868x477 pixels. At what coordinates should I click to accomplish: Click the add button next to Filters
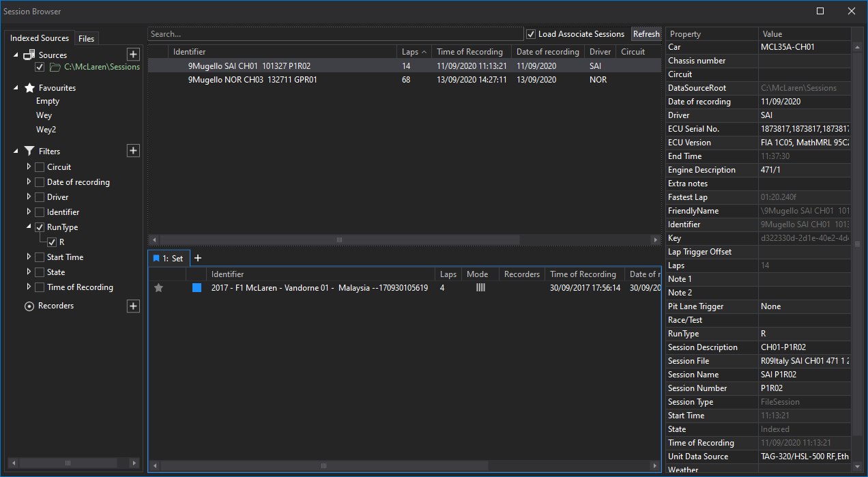point(133,151)
